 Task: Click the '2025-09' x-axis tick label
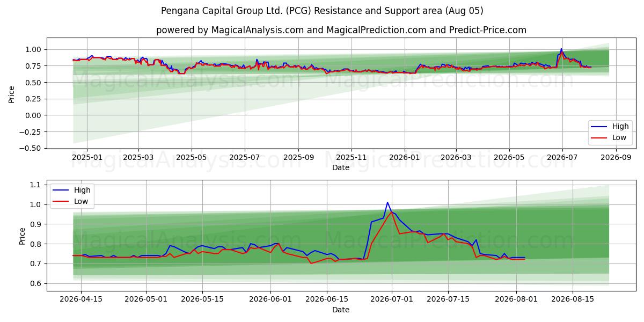pyautogui.click(x=298, y=158)
